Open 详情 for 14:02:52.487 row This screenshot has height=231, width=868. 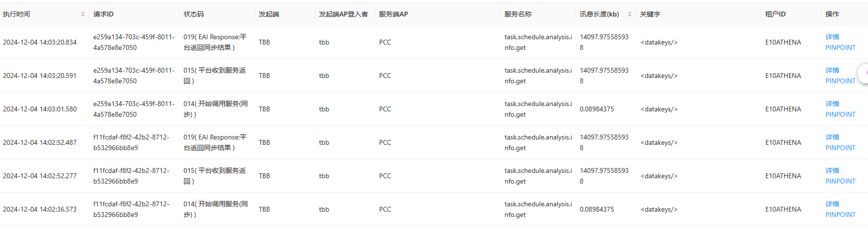832,137
